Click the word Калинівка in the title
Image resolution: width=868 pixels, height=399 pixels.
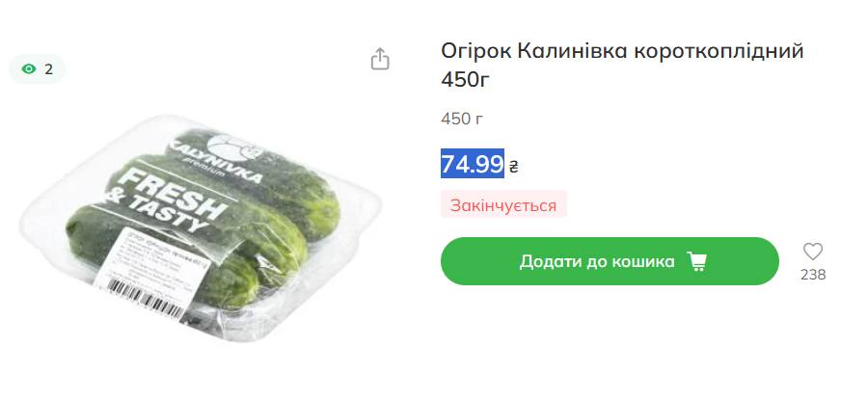[572, 51]
